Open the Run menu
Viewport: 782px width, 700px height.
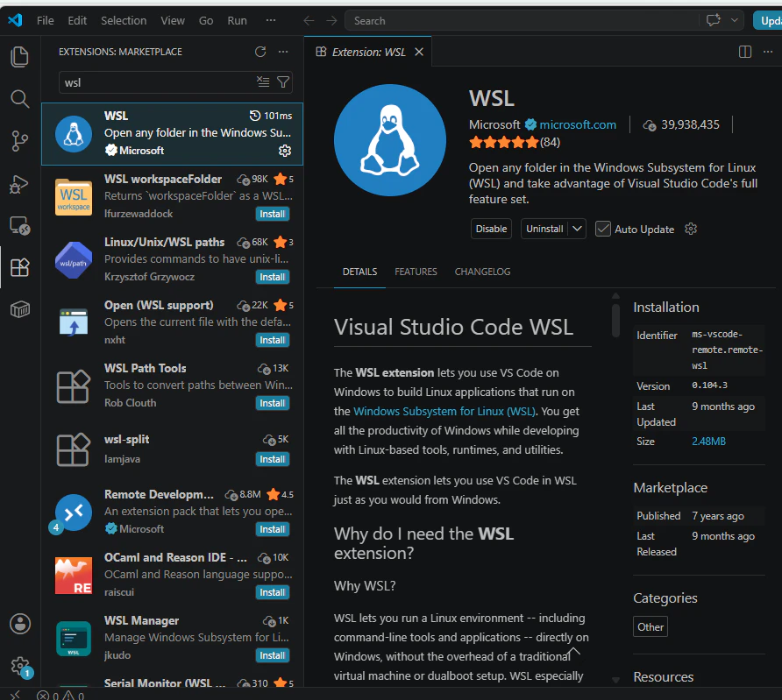tap(237, 20)
